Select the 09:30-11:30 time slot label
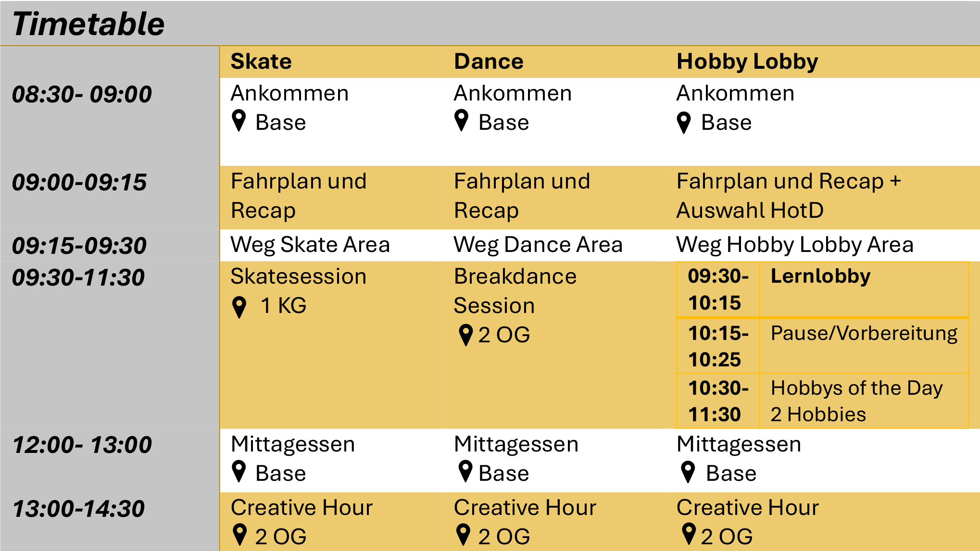Screen dimensions: 980x551 point(78,277)
